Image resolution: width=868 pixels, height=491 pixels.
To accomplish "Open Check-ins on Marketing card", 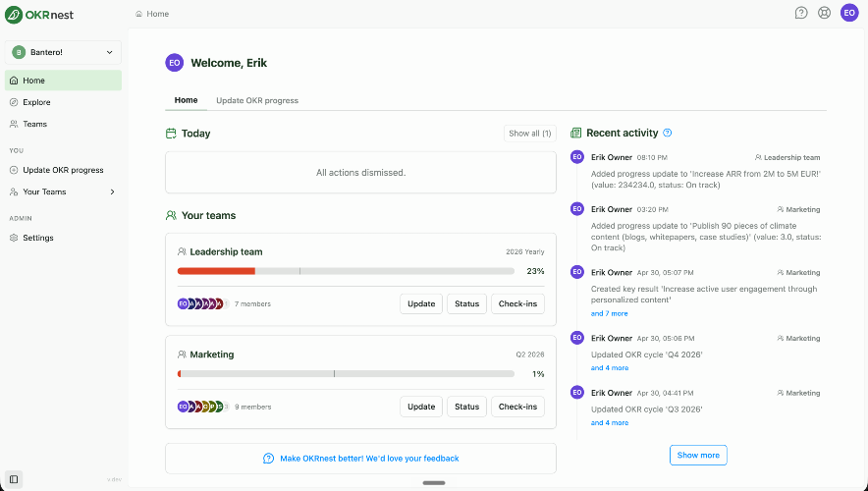I will pos(517,407).
